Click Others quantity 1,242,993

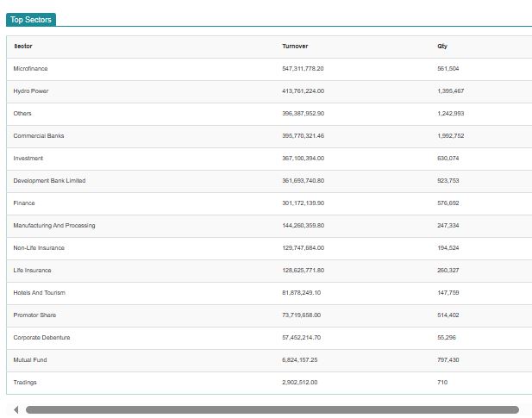(451, 114)
